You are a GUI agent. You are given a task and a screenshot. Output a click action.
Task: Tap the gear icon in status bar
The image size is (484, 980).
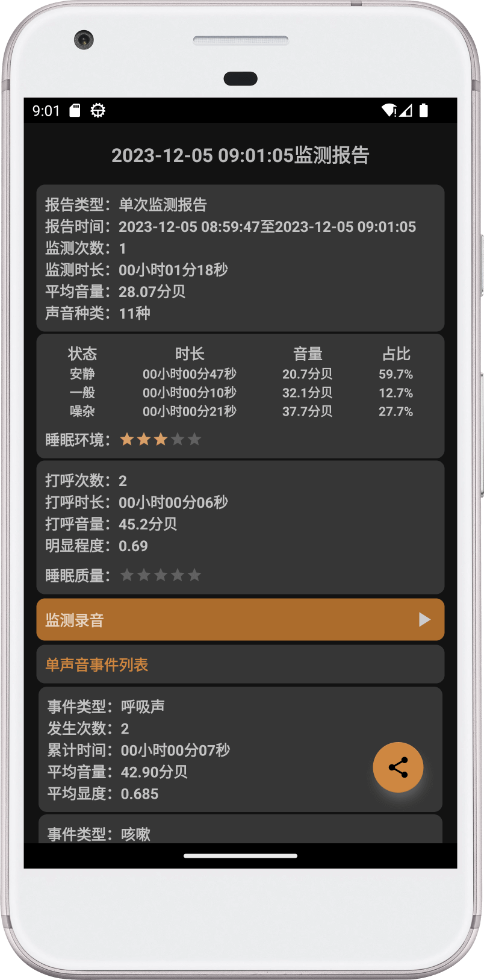pos(98,110)
